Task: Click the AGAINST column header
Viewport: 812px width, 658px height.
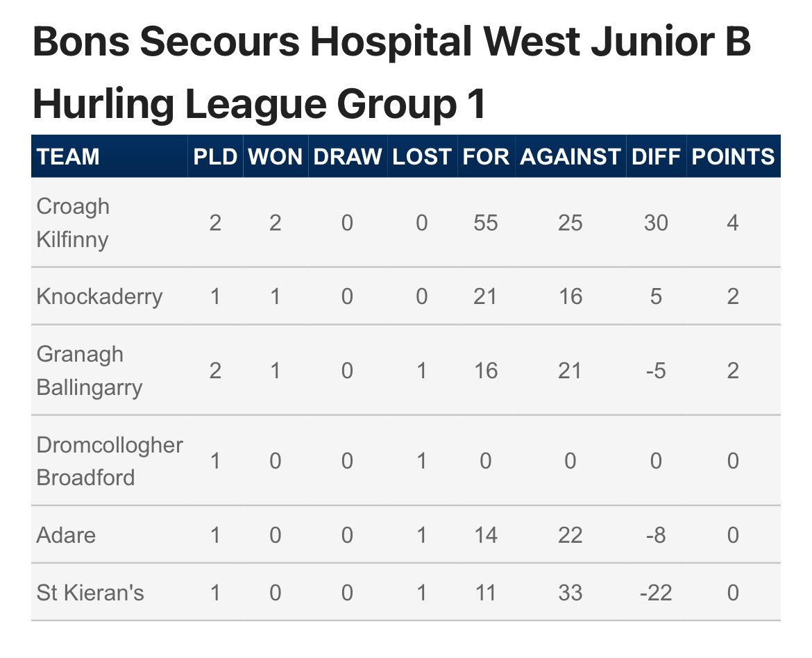Action: tap(570, 156)
